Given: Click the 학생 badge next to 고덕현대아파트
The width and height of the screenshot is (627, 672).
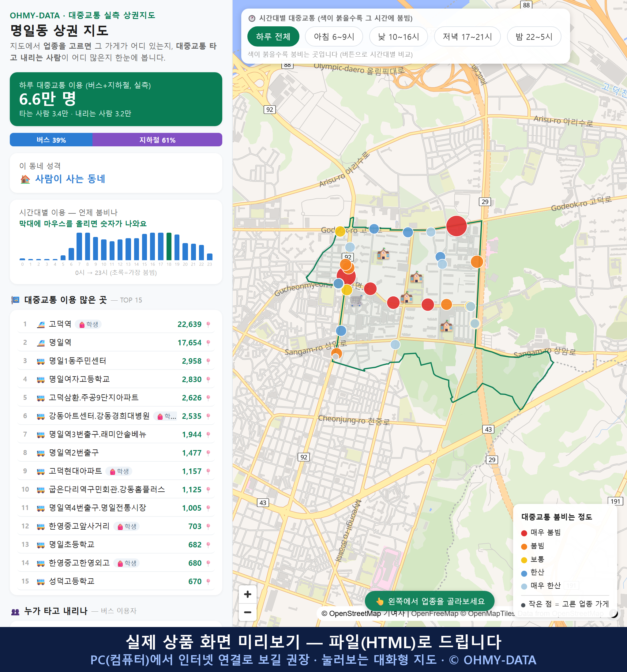Looking at the screenshot, I should (119, 471).
